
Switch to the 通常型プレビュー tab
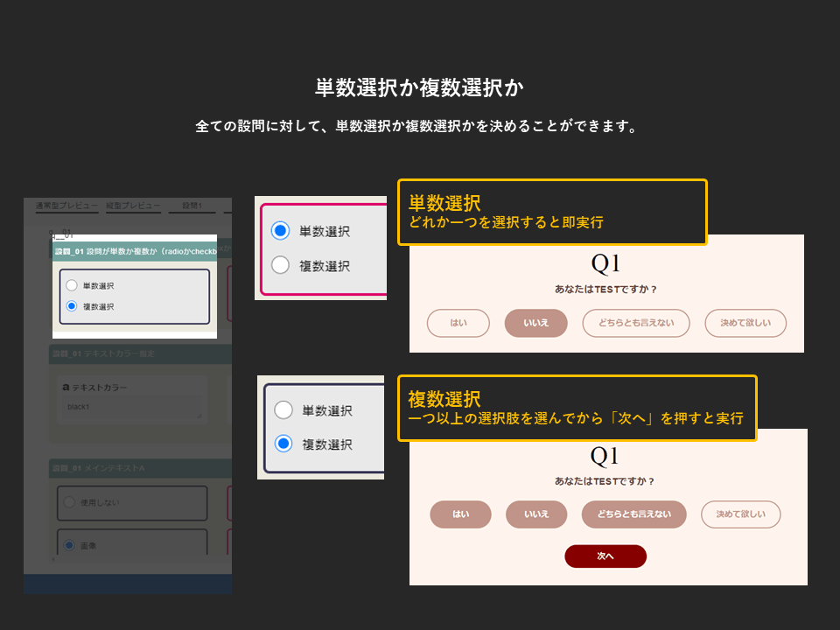point(66,206)
